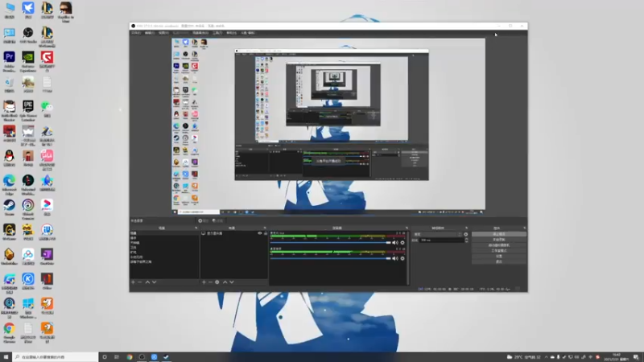The height and width of the screenshot is (362, 644).
Task: Adjust the second track's blue volume slider
Action: 331,258
